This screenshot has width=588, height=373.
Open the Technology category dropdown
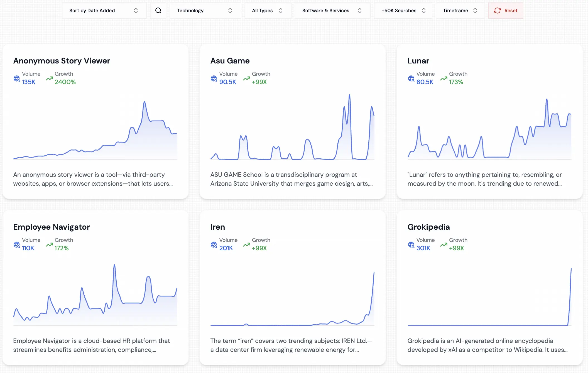[x=205, y=11]
